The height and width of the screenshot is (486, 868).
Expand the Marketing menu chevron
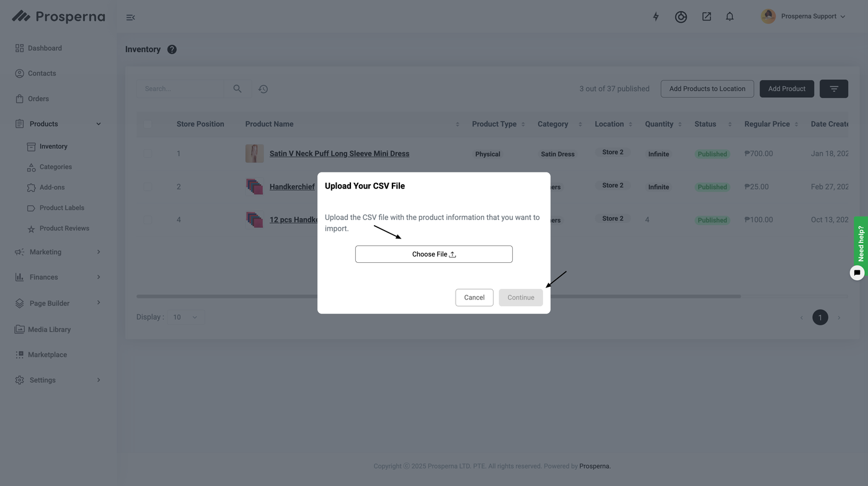tap(99, 252)
